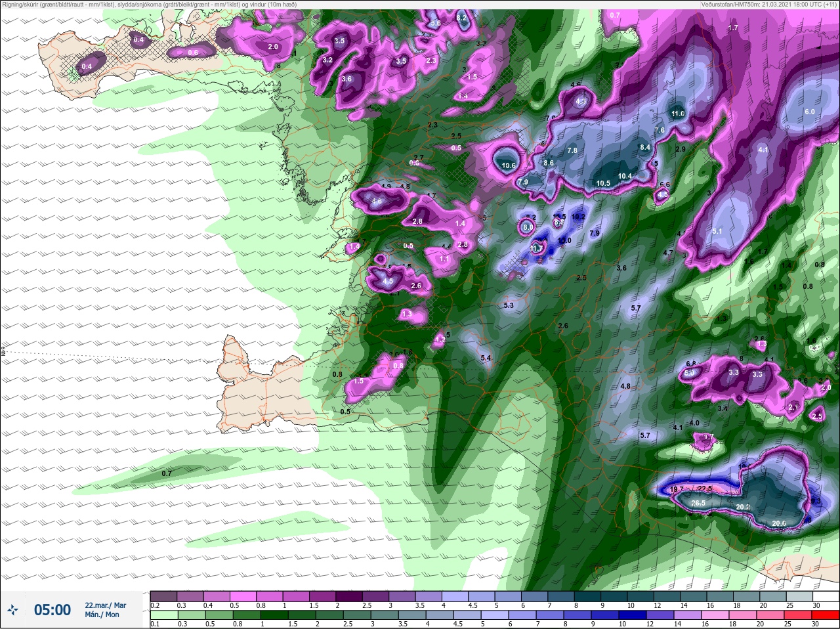This screenshot has width=840, height=629.
Task: Click the 5.4 precipitation value on the map
Action: 486,358
